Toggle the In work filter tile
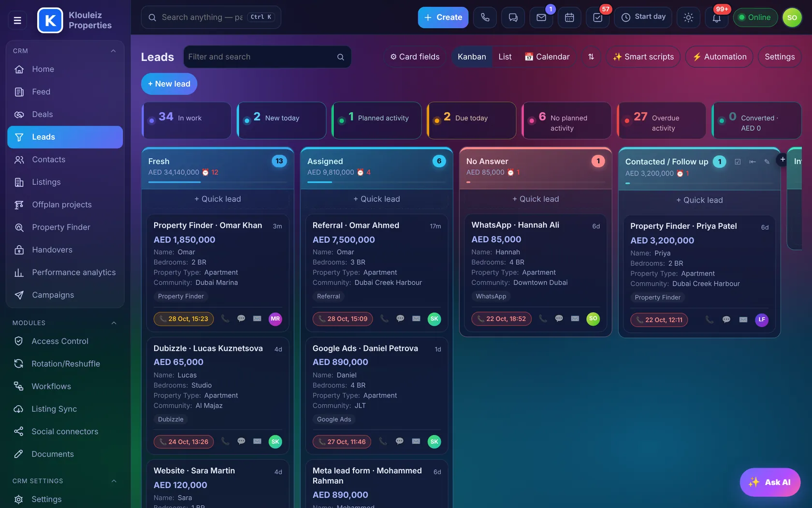The width and height of the screenshot is (812, 508). 186,120
